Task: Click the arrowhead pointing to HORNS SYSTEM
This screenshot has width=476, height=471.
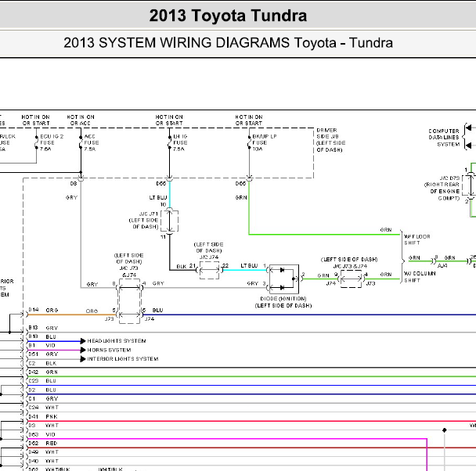Action: 83,351
